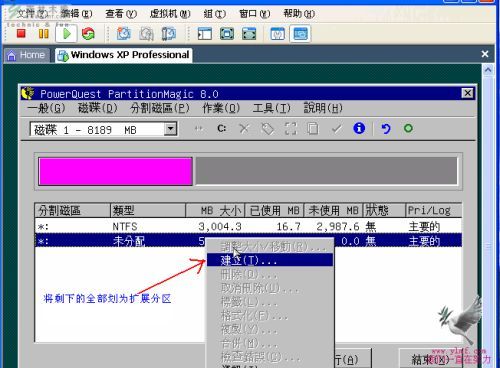The image size is (500, 368).
Task: Open PartitionMagic 作業(O) menu
Action: (x=221, y=108)
